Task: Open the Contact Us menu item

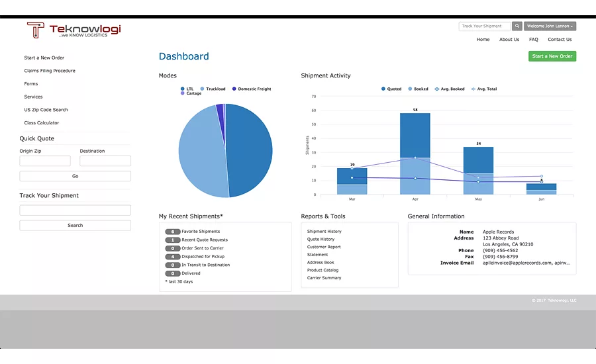Action: (x=560, y=40)
